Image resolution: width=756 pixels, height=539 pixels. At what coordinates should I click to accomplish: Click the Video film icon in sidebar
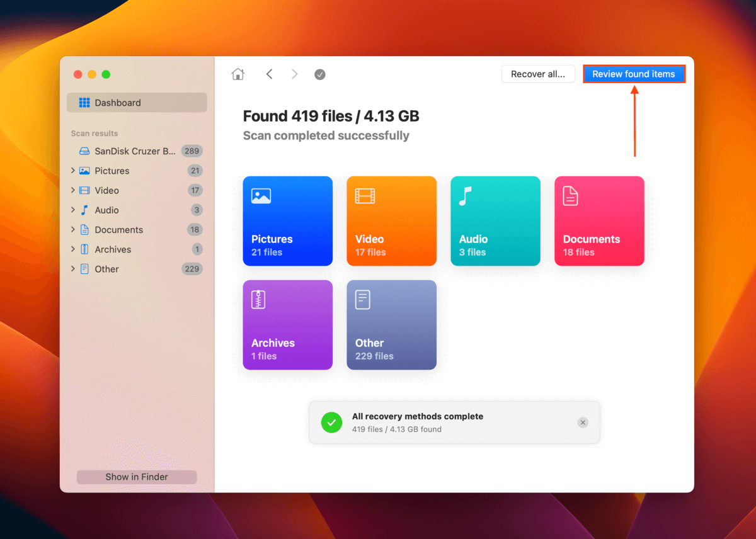click(84, 190)
